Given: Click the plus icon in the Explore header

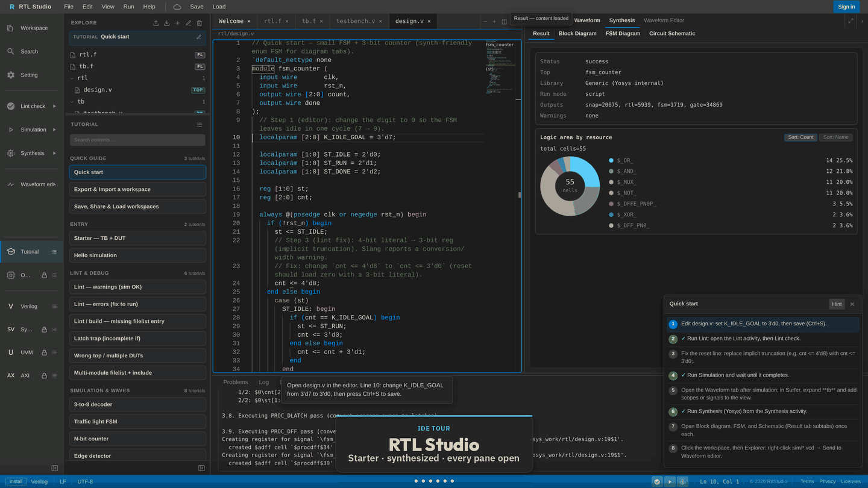Looking at the screenshot, I should tap(177, 23).
